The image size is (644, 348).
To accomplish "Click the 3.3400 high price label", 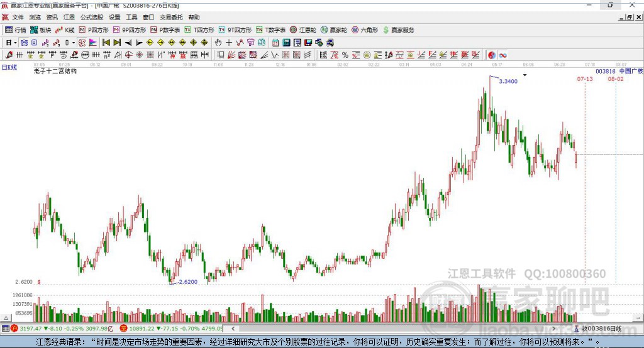I will (508, 82).
